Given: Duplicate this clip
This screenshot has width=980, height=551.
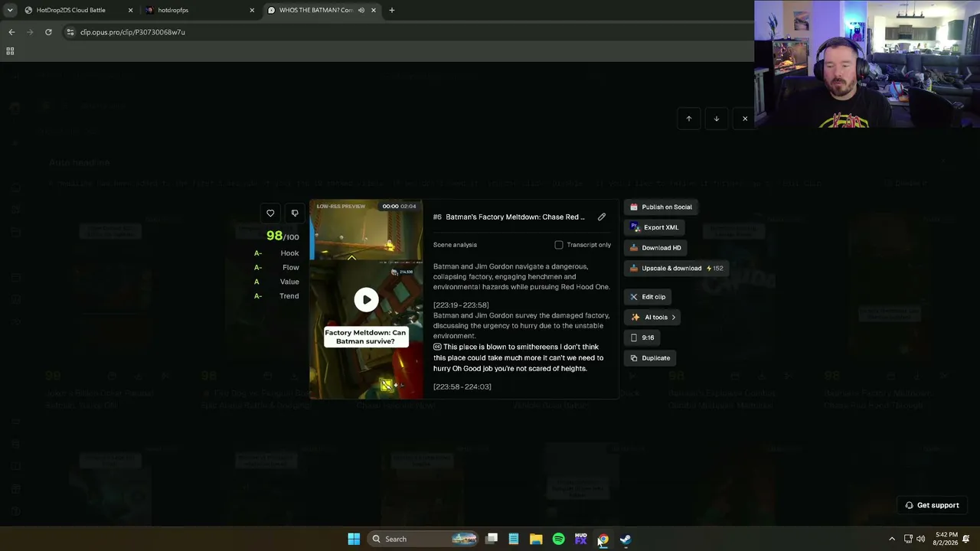Looking at the screenshot, I should click(x=650, y=358).
